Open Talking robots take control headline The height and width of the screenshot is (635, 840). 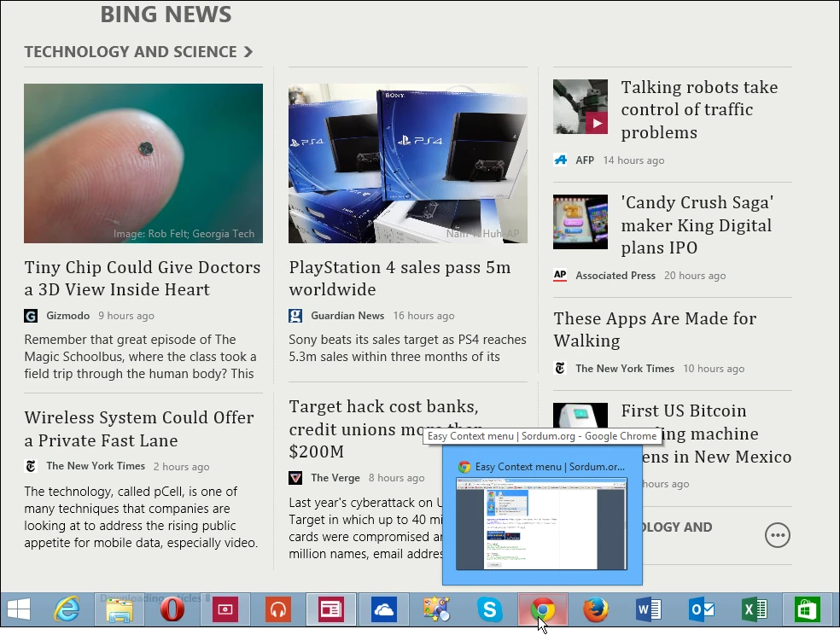[x=699, y=110]
